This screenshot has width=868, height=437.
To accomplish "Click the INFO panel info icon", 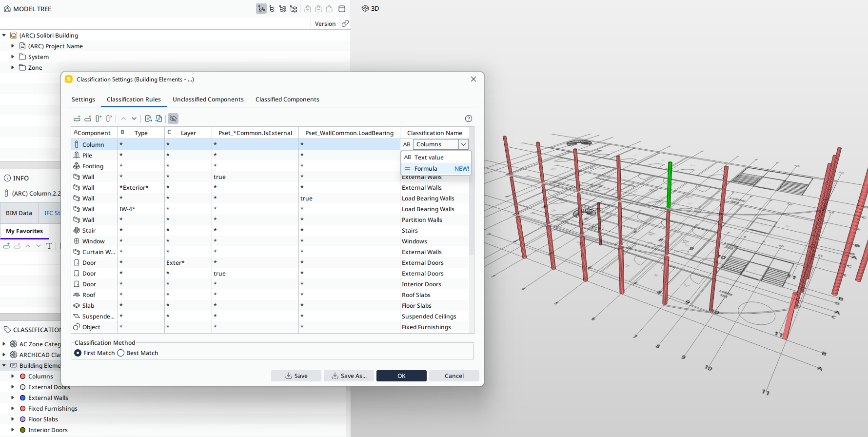I will (7, 178).
